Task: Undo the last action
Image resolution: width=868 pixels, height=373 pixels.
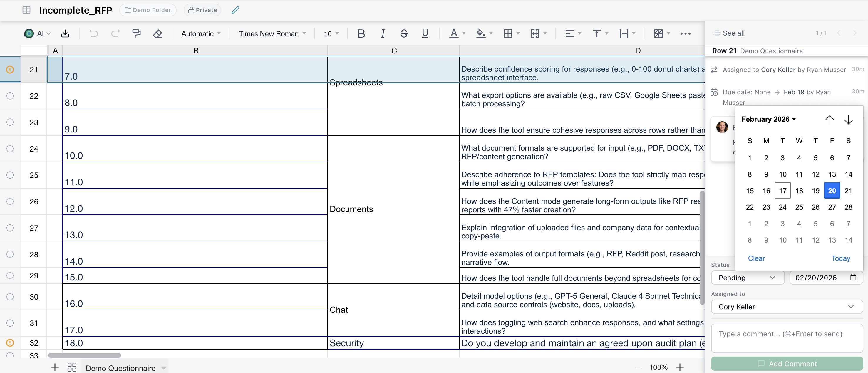Action: (93, 33)
